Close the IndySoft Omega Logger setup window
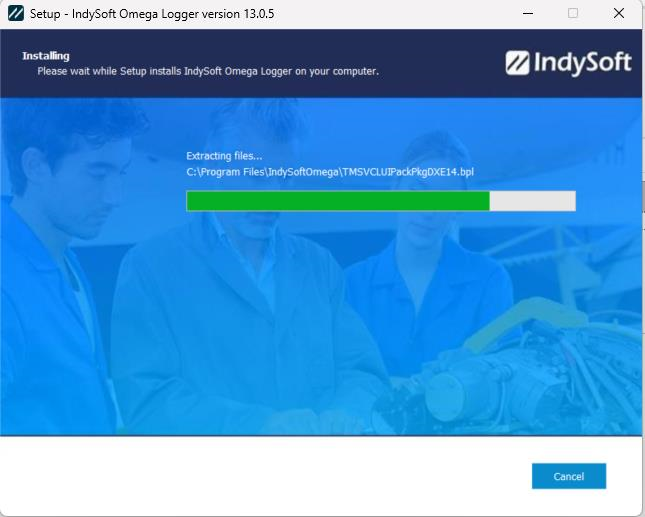This screenshot has width=645, height=517. point(619,14)
